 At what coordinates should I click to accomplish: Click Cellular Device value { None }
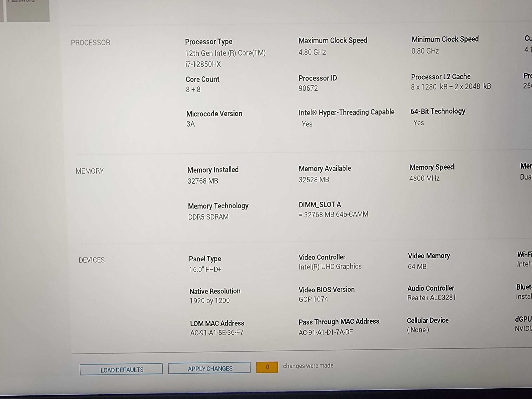coord(418,330)
